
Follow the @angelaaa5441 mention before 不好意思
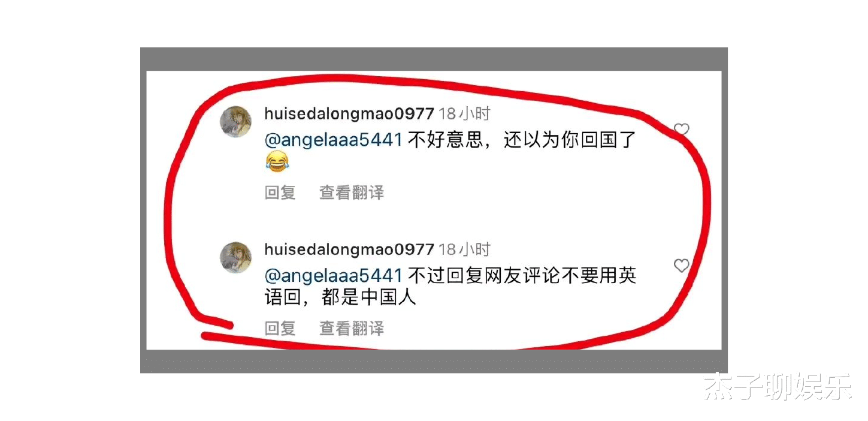coord(333,140)
